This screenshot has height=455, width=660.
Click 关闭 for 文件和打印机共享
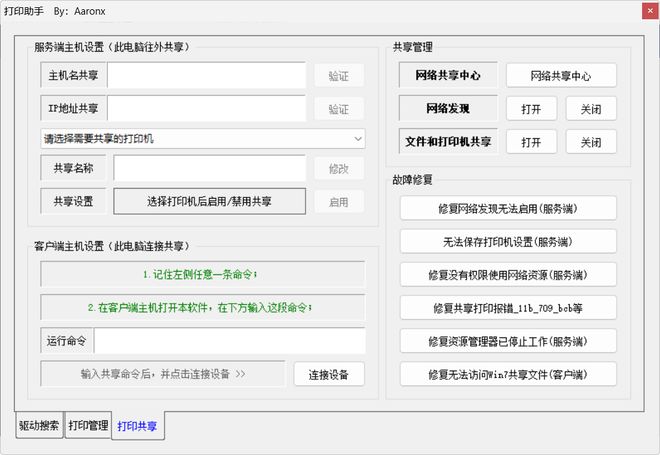click(x=591, y=142)
